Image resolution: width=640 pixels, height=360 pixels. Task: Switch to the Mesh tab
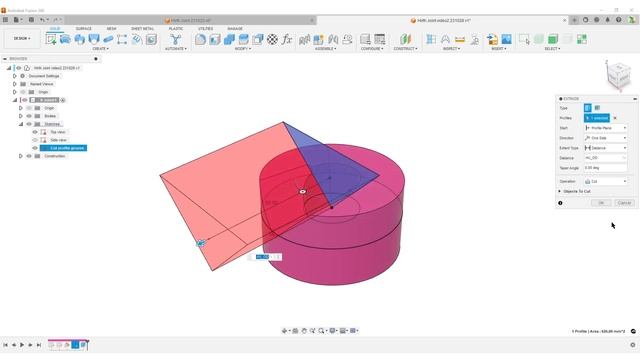point(111,29)
